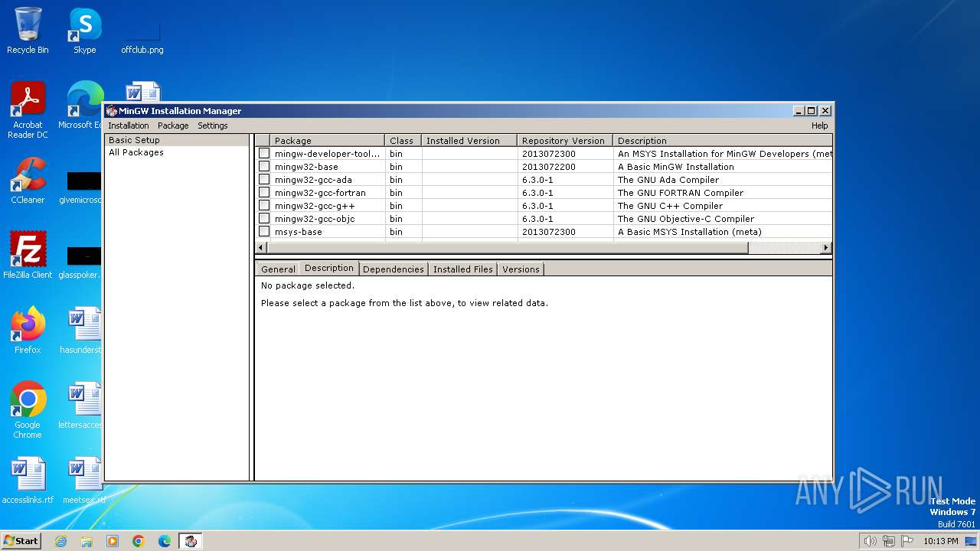The height and width of the screenshot is (551, 980).
Task: Launch Internet Explorer from taskbar
Action: pyautogui.click(x=60, y=541)
